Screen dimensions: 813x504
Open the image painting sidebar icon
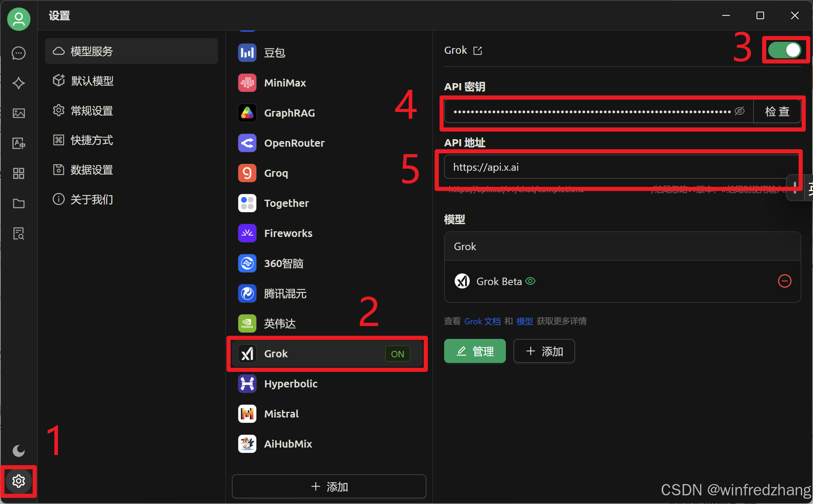(18, 113)
